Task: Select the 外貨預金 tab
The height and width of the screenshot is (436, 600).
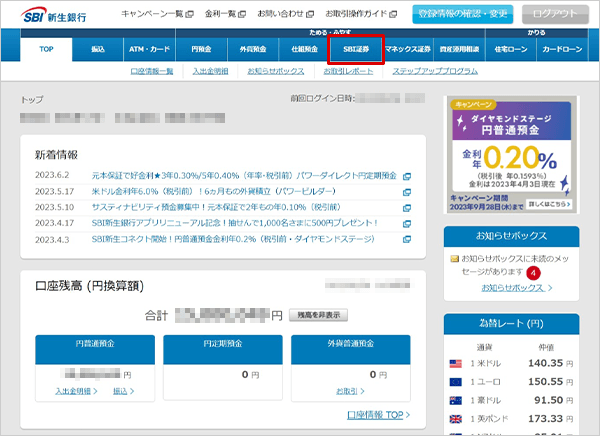Action: point(253,49)
